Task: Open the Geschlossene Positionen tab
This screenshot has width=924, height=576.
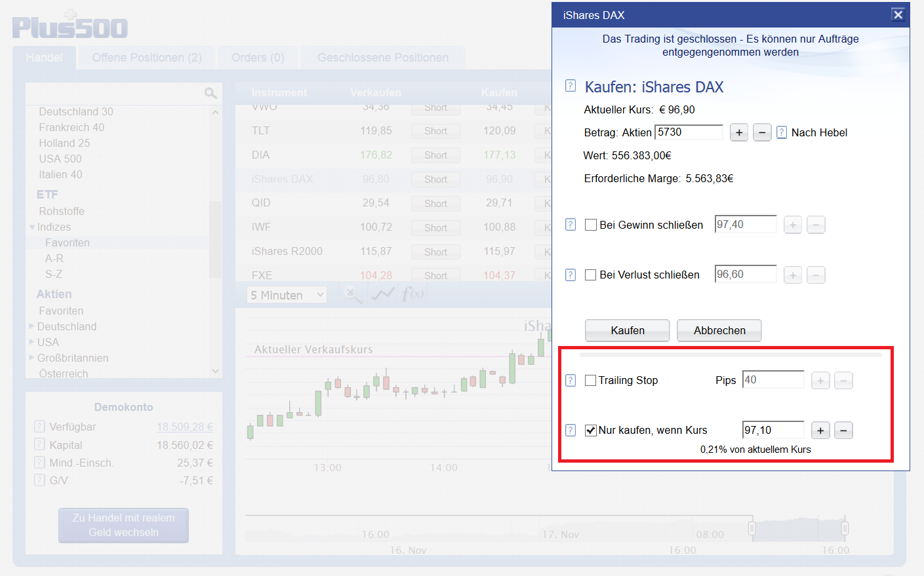Action: 383,58
